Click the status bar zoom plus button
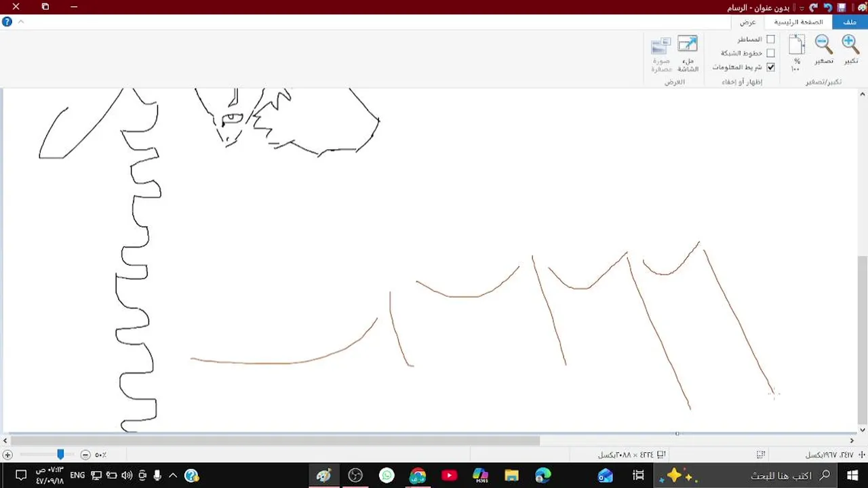The height and width of the screenshot is (488, 868). 7,455
